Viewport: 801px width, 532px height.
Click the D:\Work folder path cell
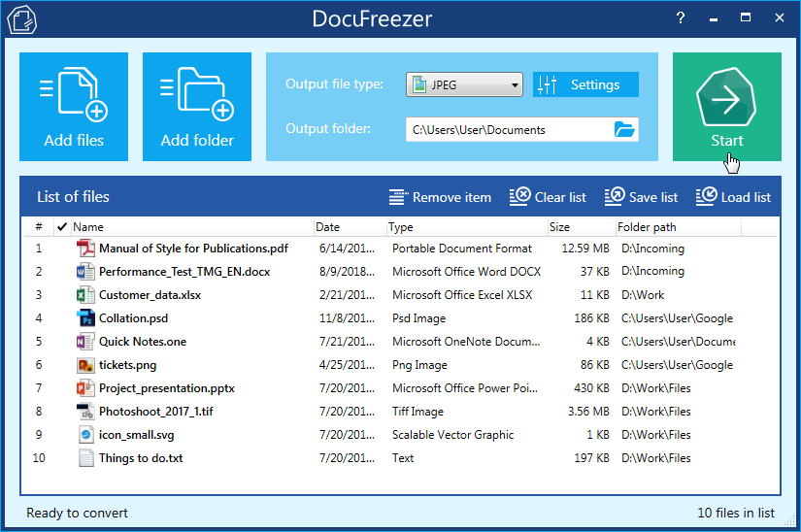point(643,295)
